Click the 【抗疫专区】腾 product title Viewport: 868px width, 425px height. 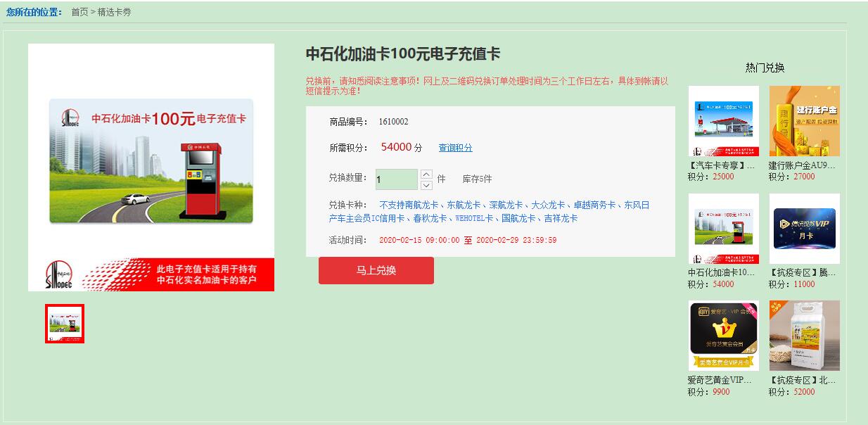point(802,272)
